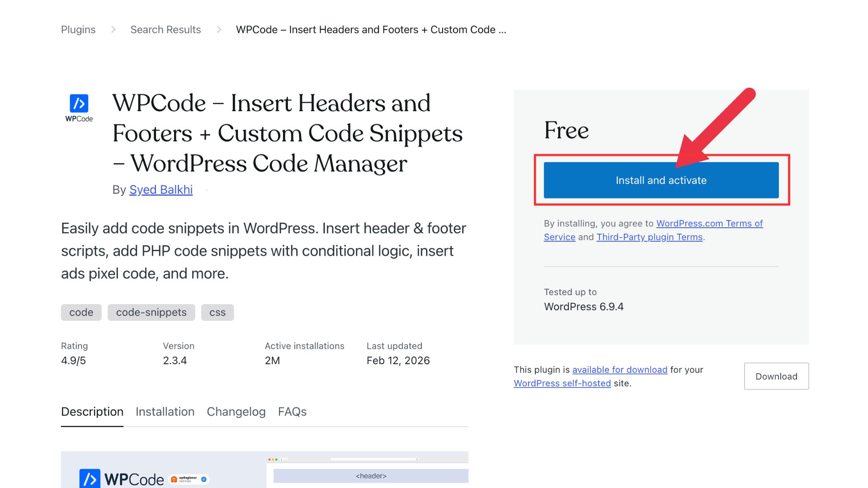Click the WPCode logo in screenshot banner

click(121, 479)
